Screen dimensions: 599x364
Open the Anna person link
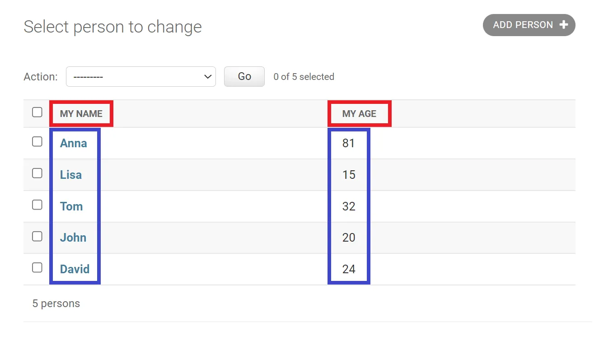[73, 144]
